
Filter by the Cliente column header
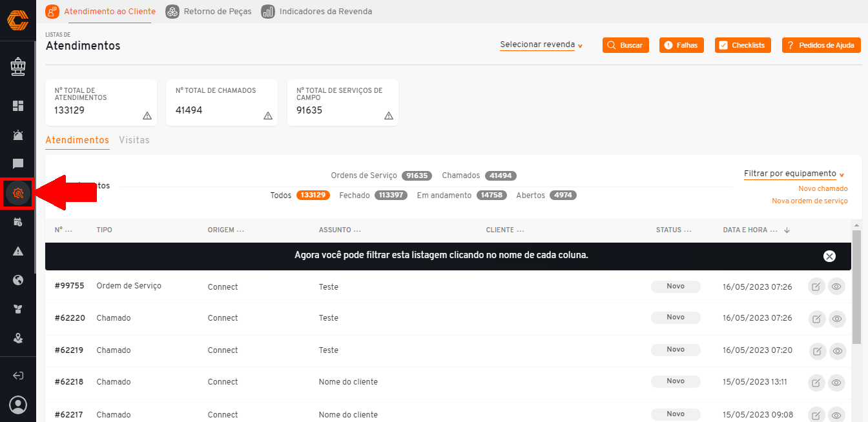(x=505, y=230)
